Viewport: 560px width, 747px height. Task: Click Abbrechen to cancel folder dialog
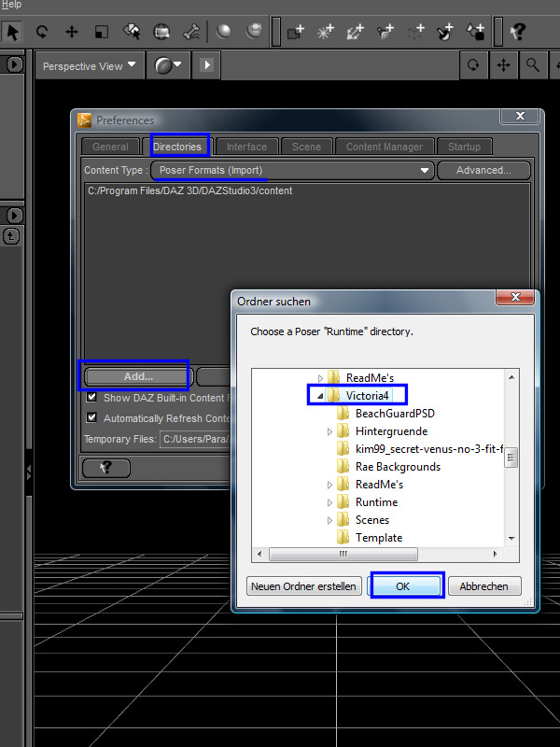484,586
